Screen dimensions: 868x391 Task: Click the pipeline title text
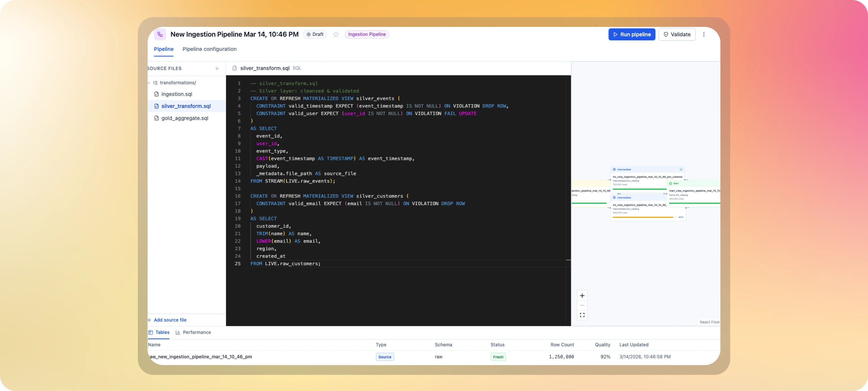coord(234,34)
